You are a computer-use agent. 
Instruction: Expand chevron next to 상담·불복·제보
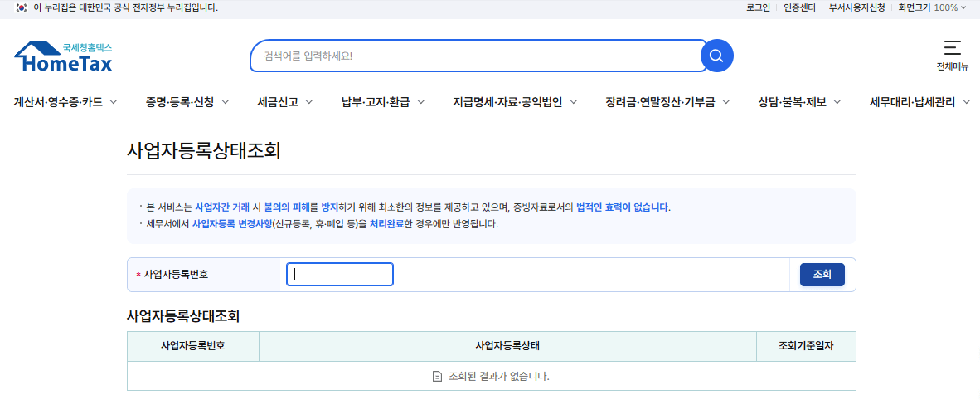click(x=837, y=102)
